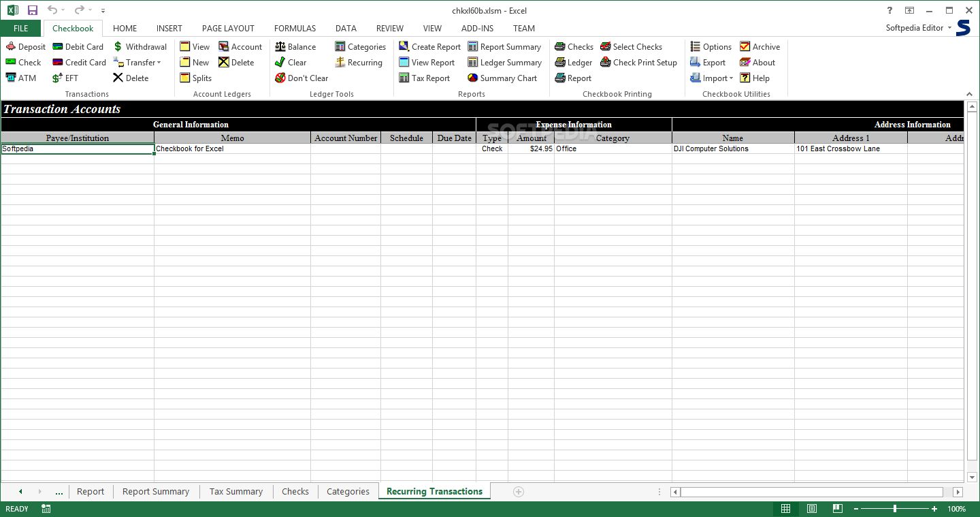980x517 pixels.
Task: Switch to the PAGE LAYOUT tab
Action: click(x=228, y=29)
